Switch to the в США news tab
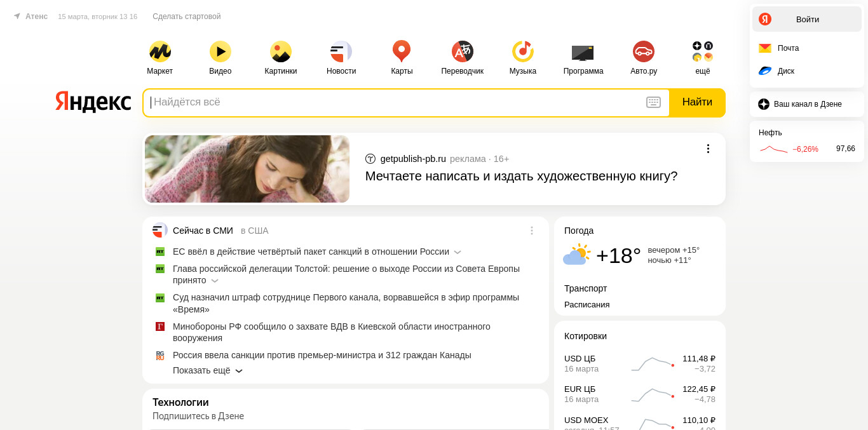The width and height of the screenshot is (868, 430). pos(254,231)
